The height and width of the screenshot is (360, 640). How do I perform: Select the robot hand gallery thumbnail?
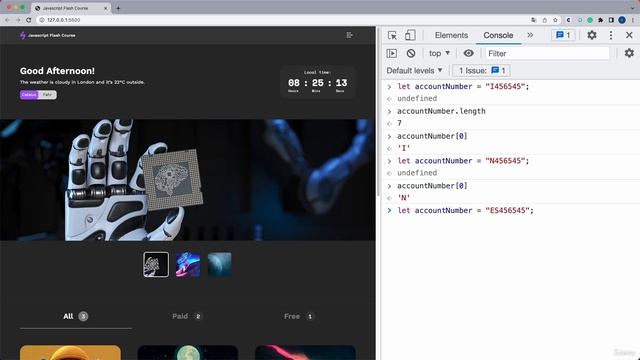[156, 264]
